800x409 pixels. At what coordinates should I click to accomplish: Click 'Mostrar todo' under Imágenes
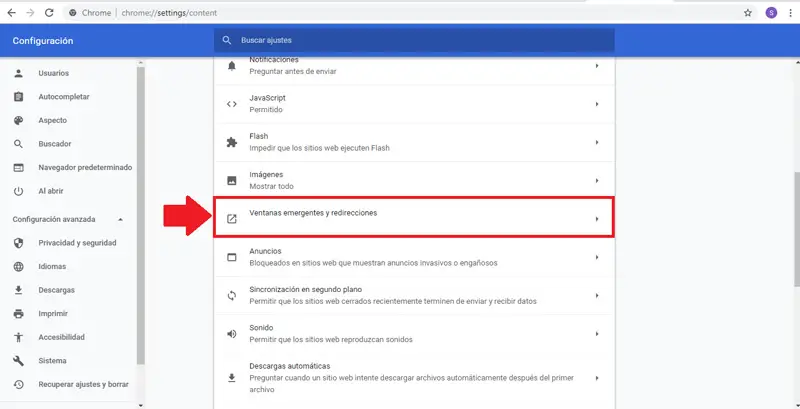(271, 186)
